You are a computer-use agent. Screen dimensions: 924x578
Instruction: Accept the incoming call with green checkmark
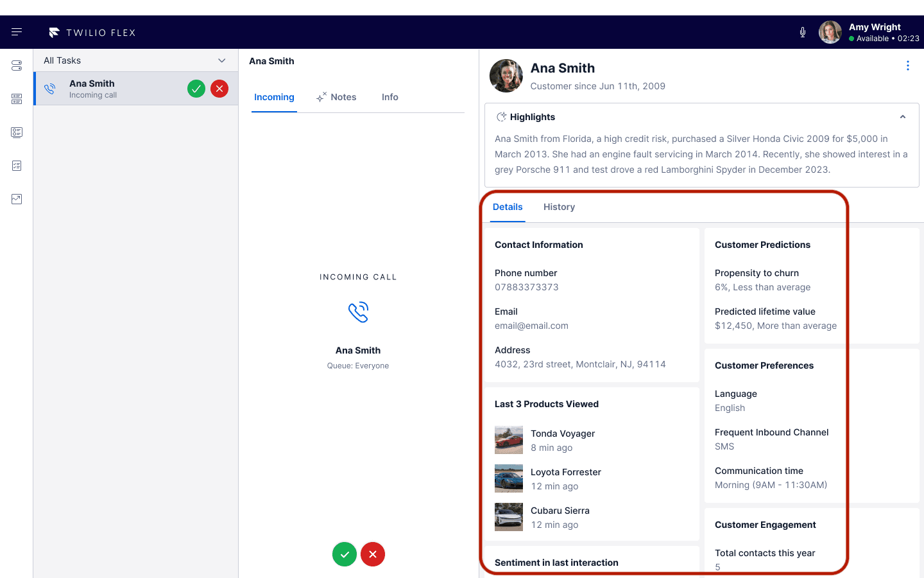344,554
